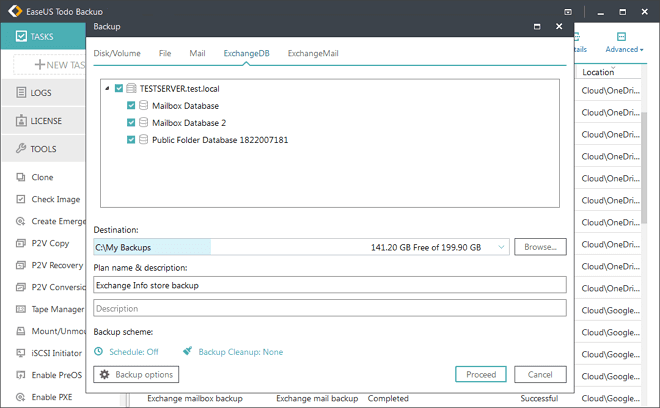Image resolution: width=660 pixels, height=408 pixels.
Task: Switch to the Disk/Volume tab
Action: coord(117,53)
